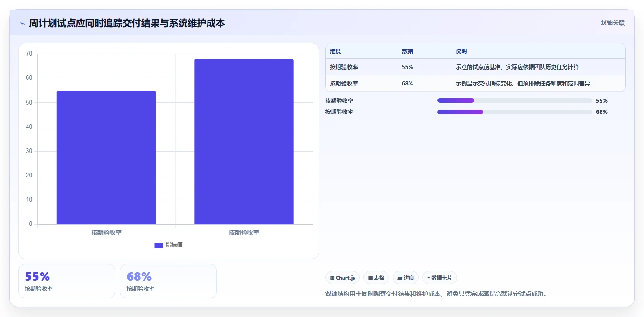
Task: Click the 按期验收率 label in the 55% stat card
Action: tap(39, 289)
